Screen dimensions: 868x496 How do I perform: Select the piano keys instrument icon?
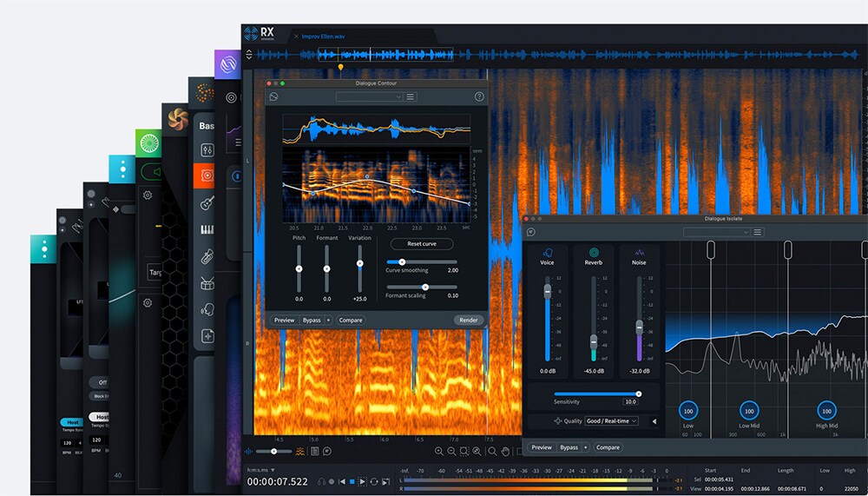coord(207,229)
